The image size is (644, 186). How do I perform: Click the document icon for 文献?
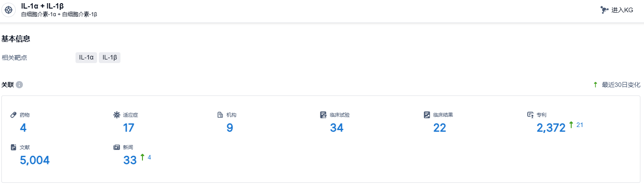pyautogui.click(x=13, y=147)
